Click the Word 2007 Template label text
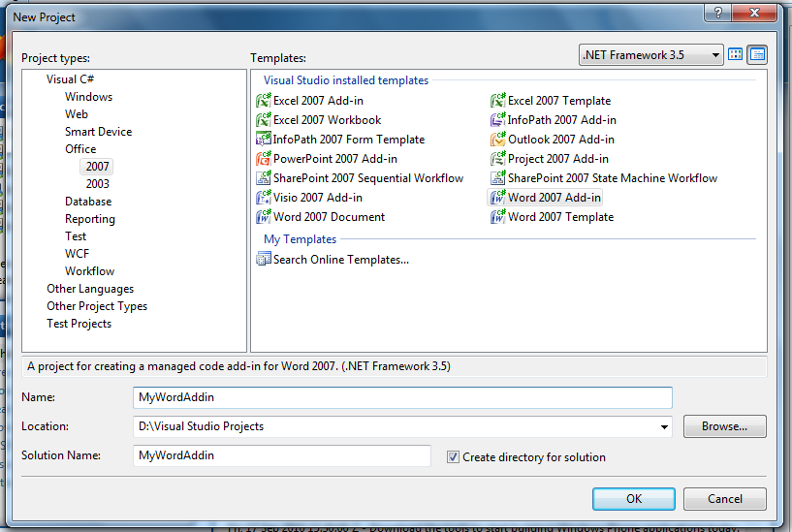Image resolution: width=792 pixels, height=532 pixels. pos(560,216)
